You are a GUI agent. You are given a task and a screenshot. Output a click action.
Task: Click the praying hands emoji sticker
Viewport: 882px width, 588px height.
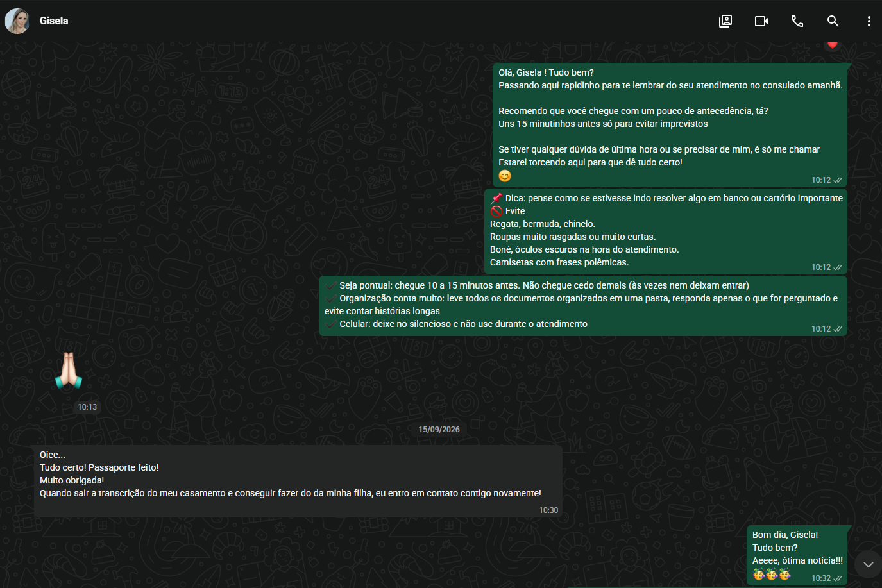pos(68,371)
